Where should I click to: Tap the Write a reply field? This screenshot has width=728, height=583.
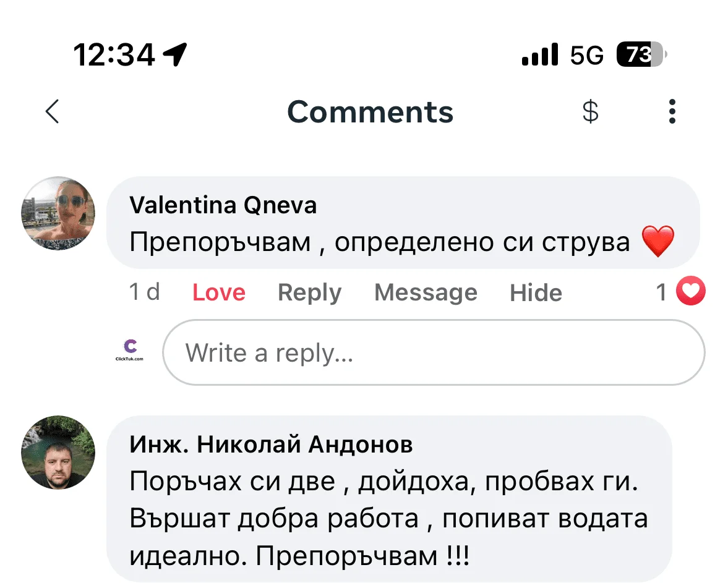coord(433,352)
